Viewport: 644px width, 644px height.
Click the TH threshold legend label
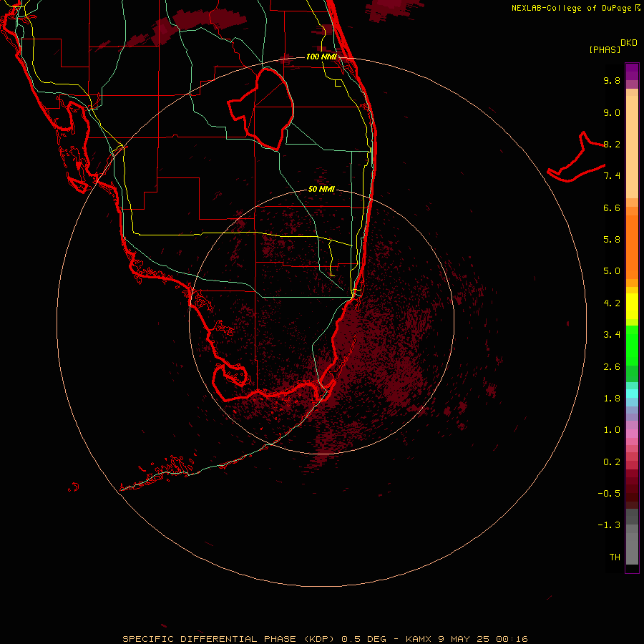click(615, 557)
